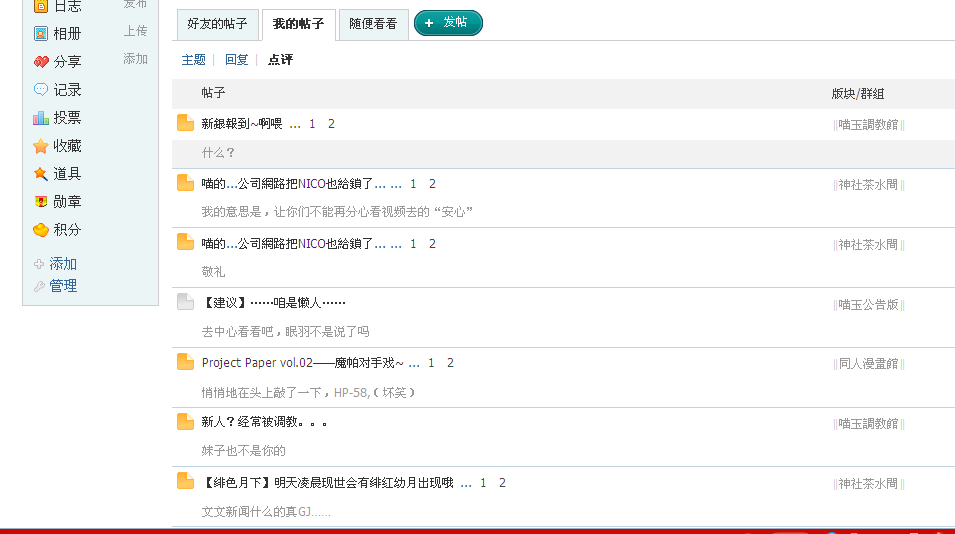Click the 添加 link at sidebar bottom
Image resolution: width=955 pixels, height=534 pixels.
pyautogui.click(x=63, y=264)
